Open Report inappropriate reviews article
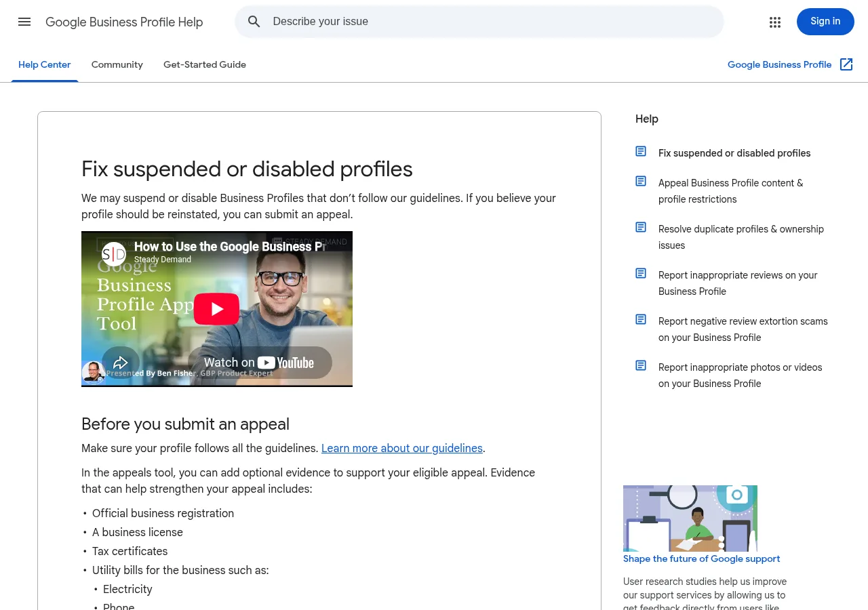 click(x=738, y=283)
